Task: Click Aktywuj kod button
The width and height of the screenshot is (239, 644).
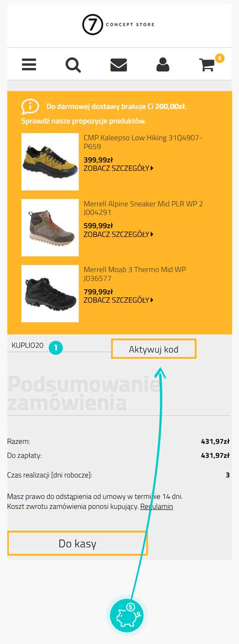Action: [x=154, y=349]
